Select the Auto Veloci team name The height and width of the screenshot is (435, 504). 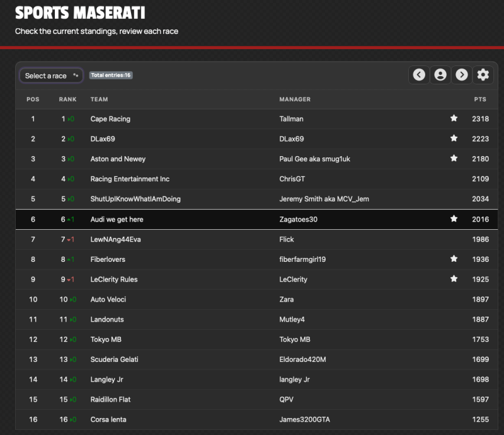coord(108,300)
